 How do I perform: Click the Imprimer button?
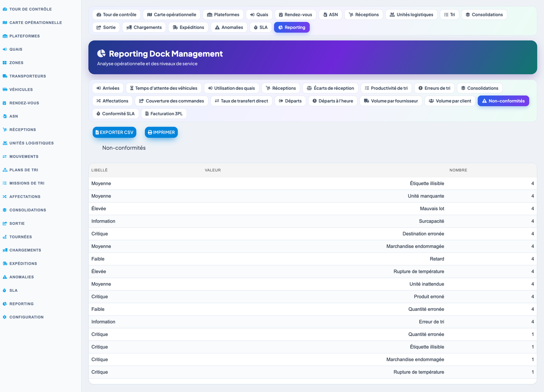coord(161,132)
